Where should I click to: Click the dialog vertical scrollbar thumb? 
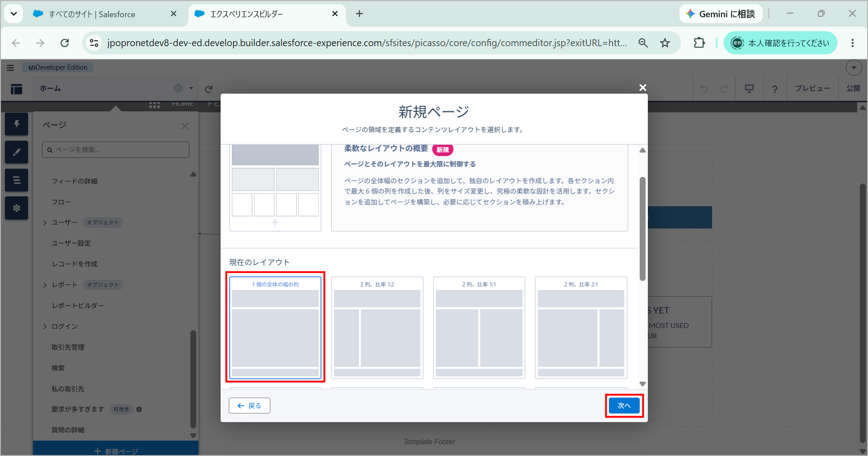642,228
